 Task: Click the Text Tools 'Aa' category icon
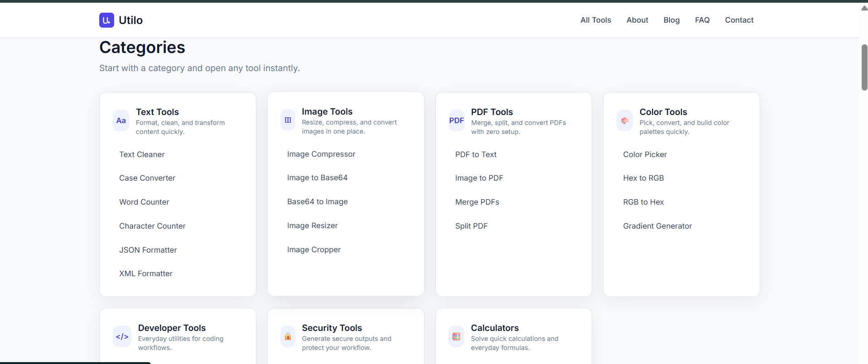(x=121, y=120)
